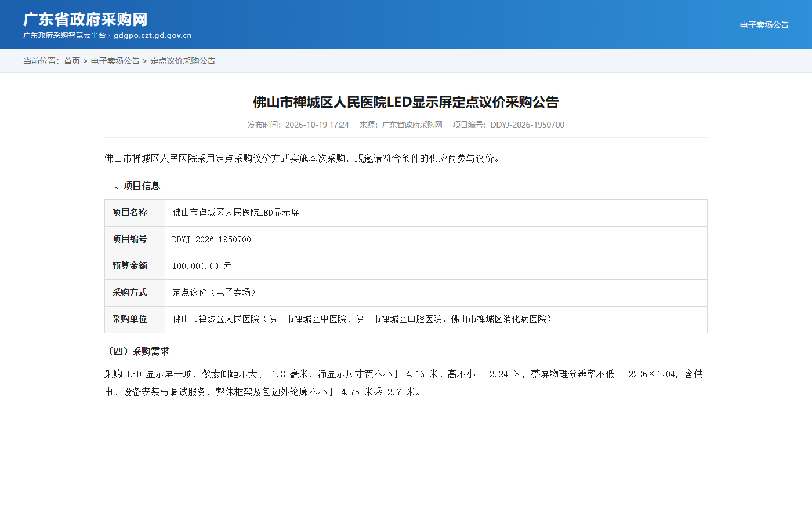Click the （四）采购需求 heading
The width and height of the screenshot is (812, 510).
(x=137, y=351)
